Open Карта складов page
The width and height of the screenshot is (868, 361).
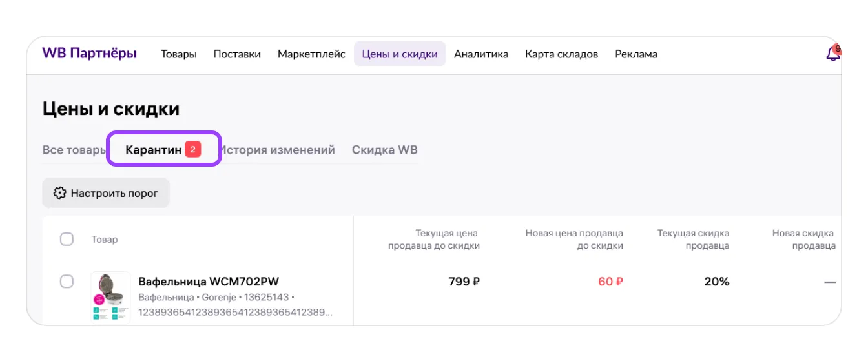(561, 54)
